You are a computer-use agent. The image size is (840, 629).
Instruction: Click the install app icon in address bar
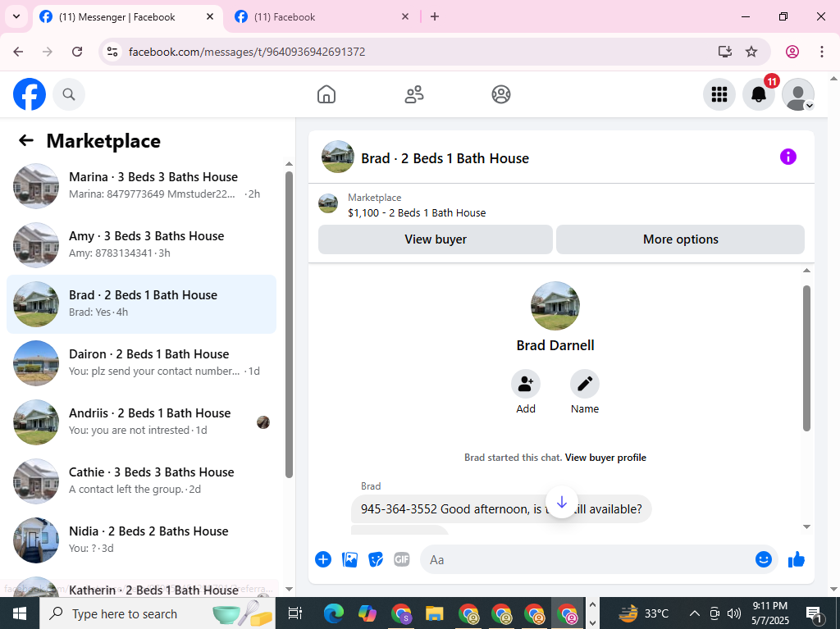coord(724,52)
